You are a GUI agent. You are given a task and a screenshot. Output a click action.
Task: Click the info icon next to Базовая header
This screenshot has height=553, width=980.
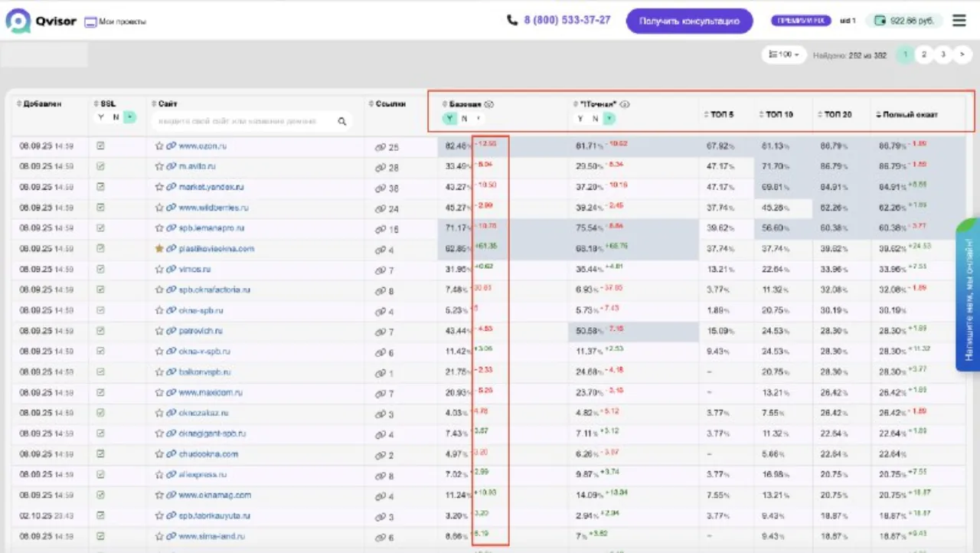[489, 104]
